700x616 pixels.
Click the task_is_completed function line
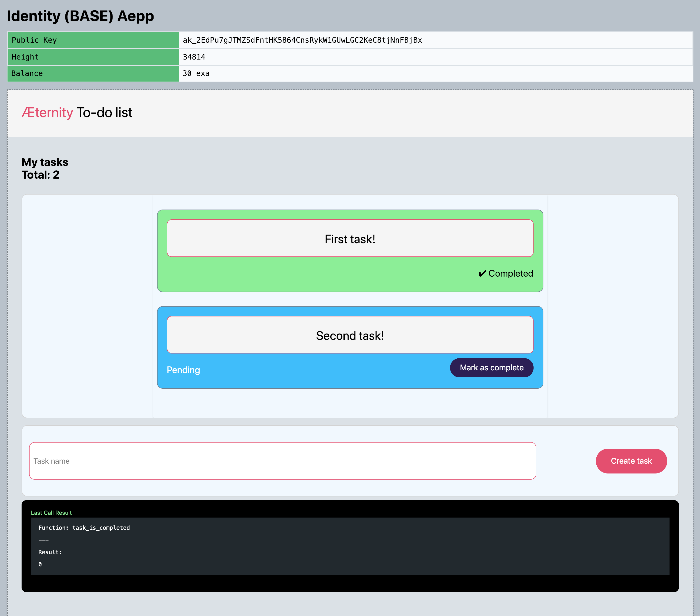[84, 528]
